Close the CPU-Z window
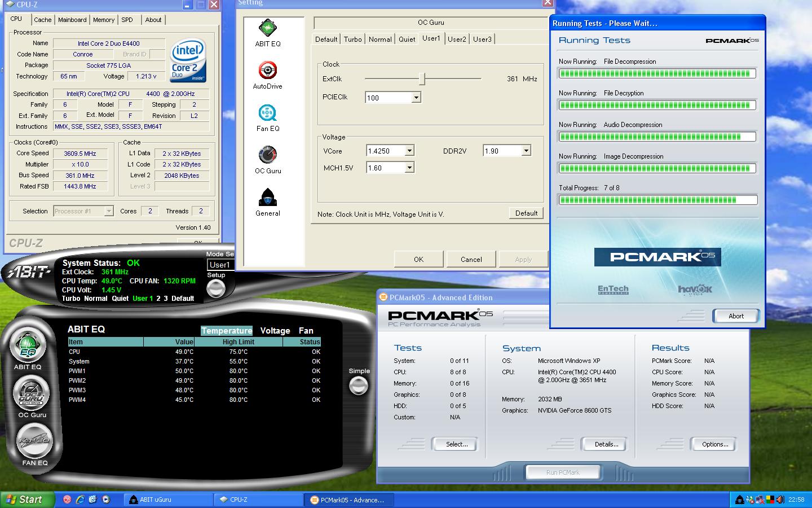The height and width of the screenshot is (508, 812). point(213,5)
